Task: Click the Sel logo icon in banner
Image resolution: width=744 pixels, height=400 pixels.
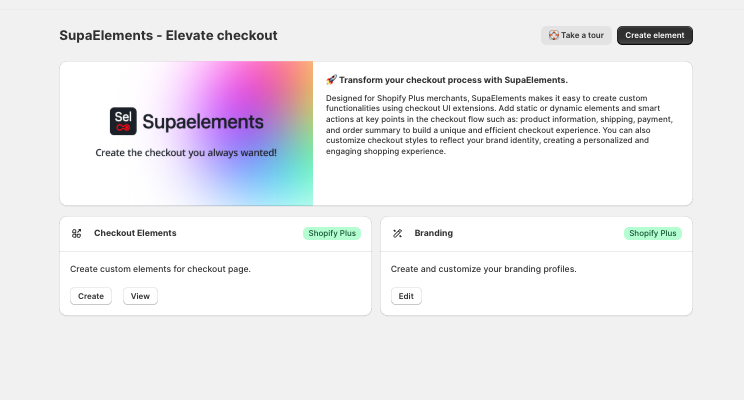Action: coord(123,121)
